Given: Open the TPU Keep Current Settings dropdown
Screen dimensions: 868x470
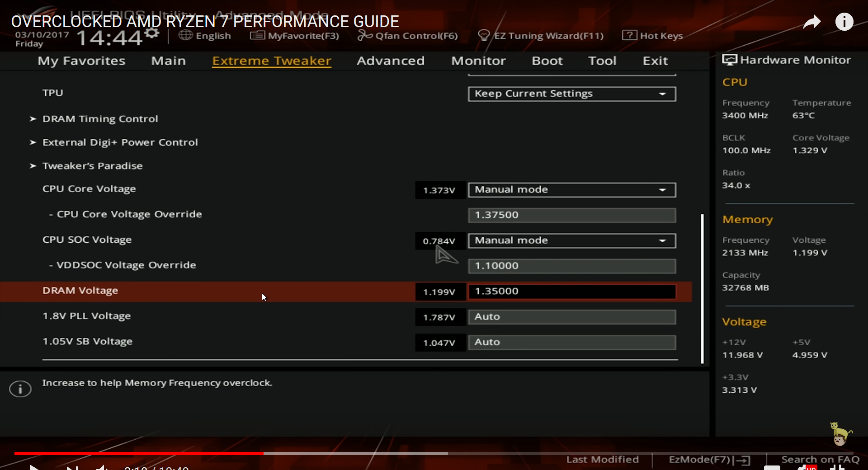Looking at the screenshot, I should click(572, 94).
